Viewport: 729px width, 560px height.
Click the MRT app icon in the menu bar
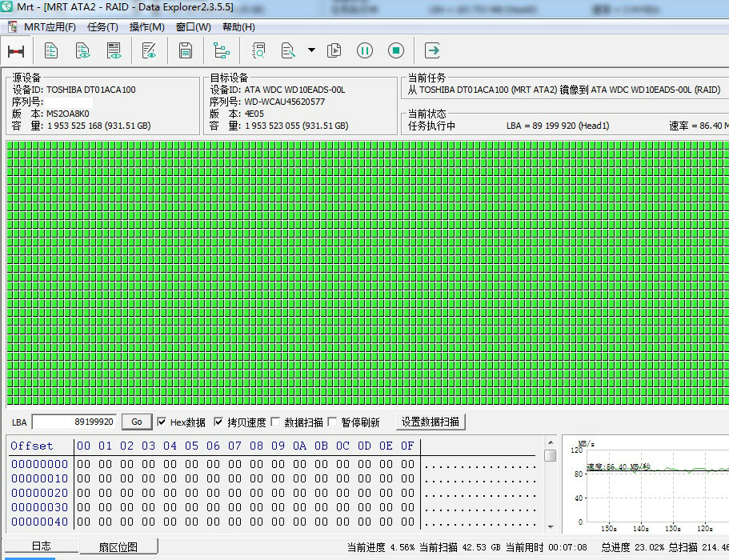[x=13, y=27]
